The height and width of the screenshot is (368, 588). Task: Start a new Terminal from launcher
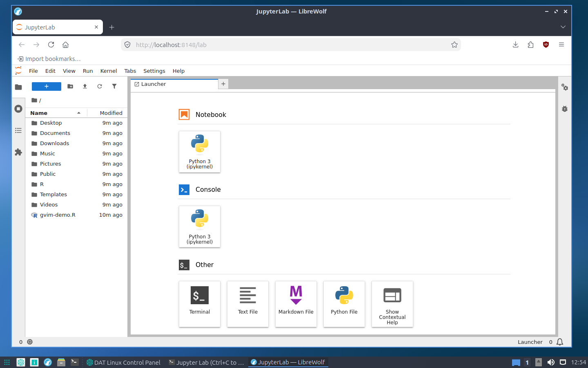point(200,304)
